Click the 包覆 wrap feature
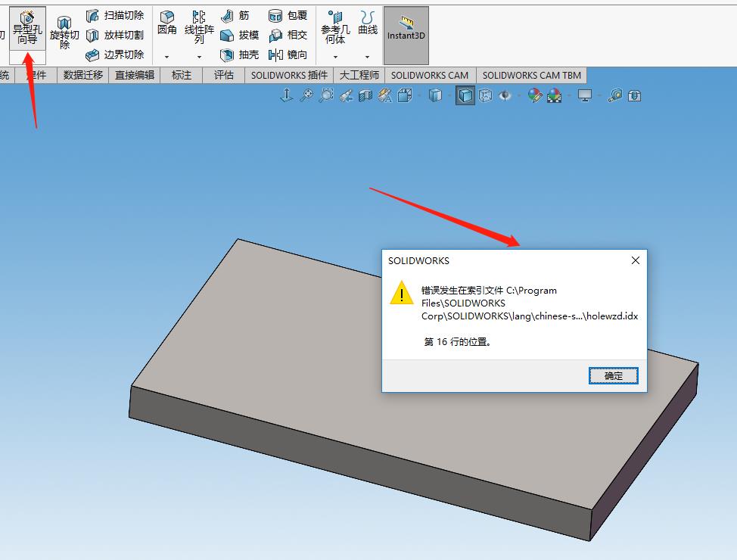The image size is (737, 560). (x=288, y=16)
